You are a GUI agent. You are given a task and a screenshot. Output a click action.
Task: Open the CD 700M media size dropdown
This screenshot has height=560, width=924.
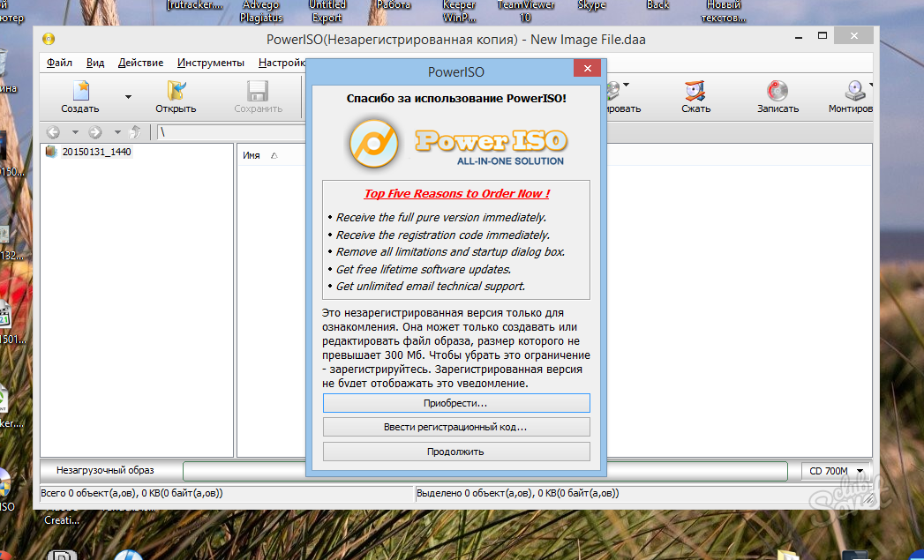[836, 471]
